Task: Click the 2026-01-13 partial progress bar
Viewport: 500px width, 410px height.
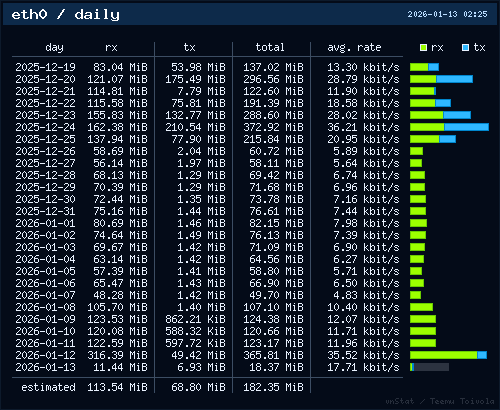Action: 429,367
